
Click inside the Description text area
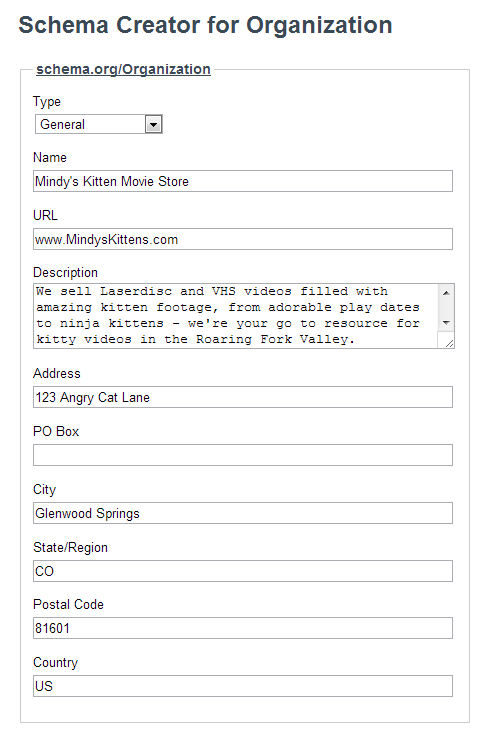pyautogui.click(x=235, y=316)
